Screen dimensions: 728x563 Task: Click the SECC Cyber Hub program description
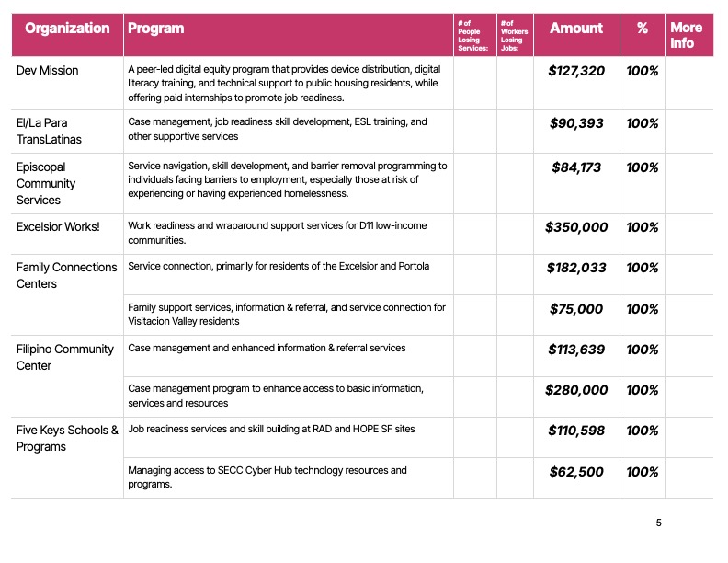pos(267,477)
